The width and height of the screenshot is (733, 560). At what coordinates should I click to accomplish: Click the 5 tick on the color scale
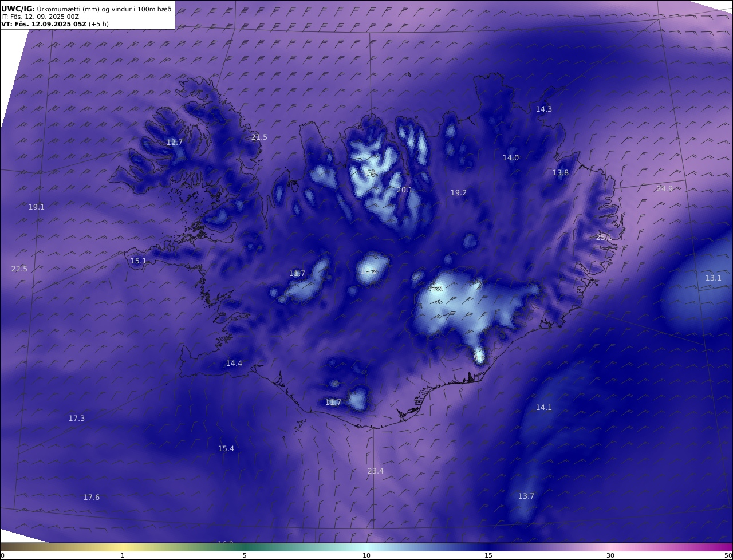pos(245,555)
